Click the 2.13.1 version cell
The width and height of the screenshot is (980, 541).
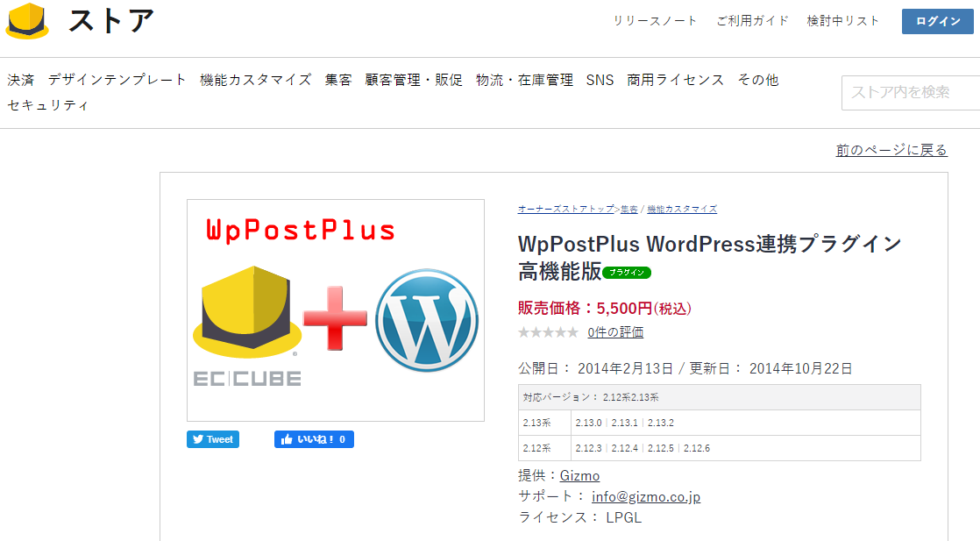[x=624, y=423]
